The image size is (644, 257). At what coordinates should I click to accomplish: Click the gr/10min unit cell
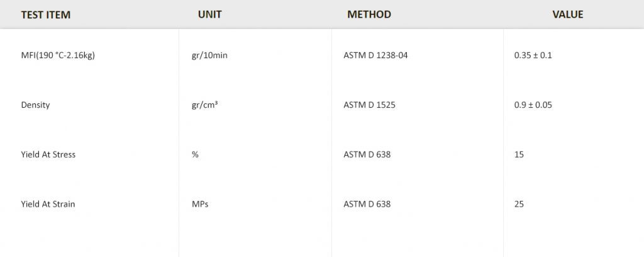tap(209, 55)
